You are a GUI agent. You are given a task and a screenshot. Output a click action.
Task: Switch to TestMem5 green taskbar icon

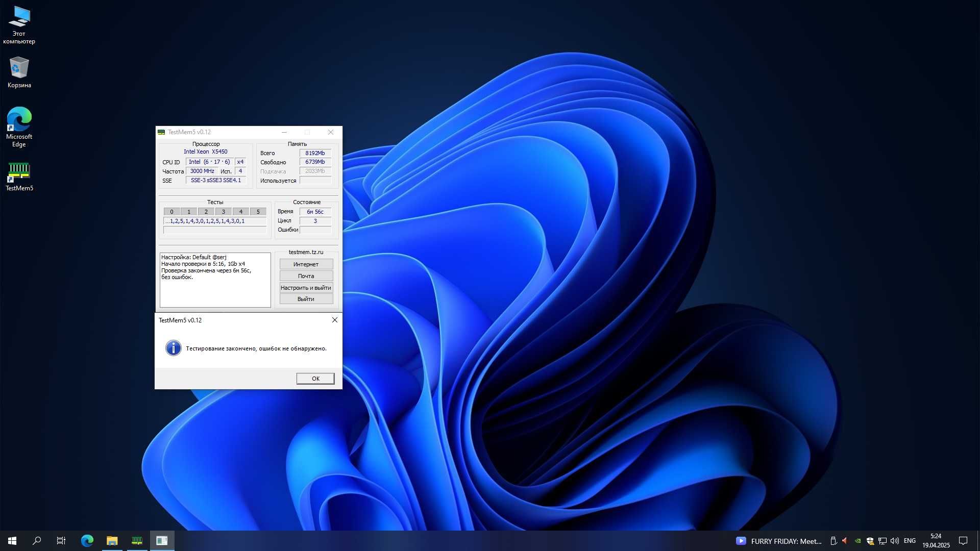click(137, 541)
